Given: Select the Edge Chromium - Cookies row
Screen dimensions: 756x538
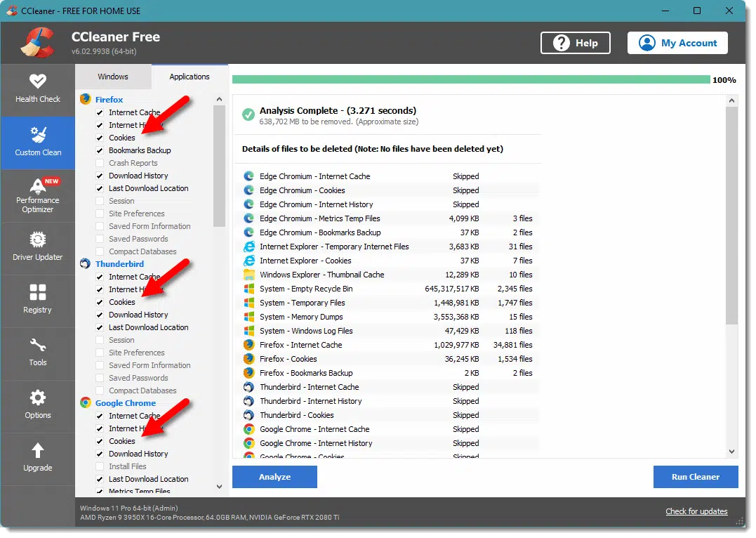Looking at the screenshot, I should pos(390,190).
